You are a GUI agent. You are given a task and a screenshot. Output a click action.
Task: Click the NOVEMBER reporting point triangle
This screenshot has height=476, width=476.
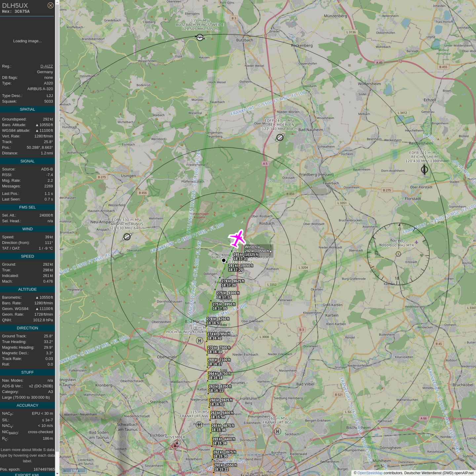point(176,445)
